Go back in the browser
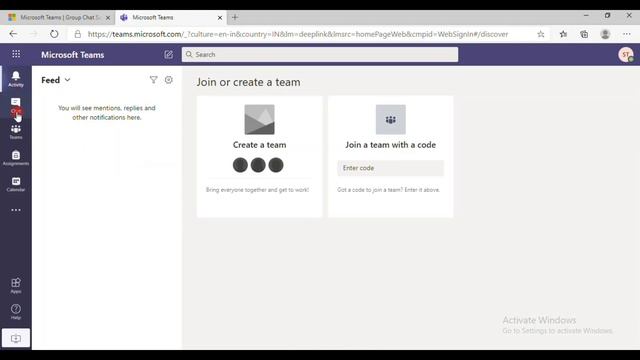The height and width of the screenshot is (360, 640). [x=13, y=34]
